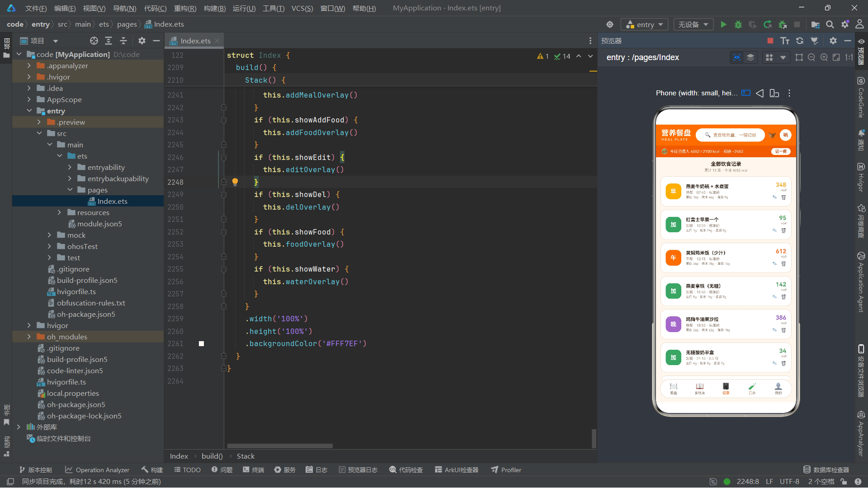Screen dimensions: 868x488
Task: Open the 文件(F) menu
Action: pos(36,8)
